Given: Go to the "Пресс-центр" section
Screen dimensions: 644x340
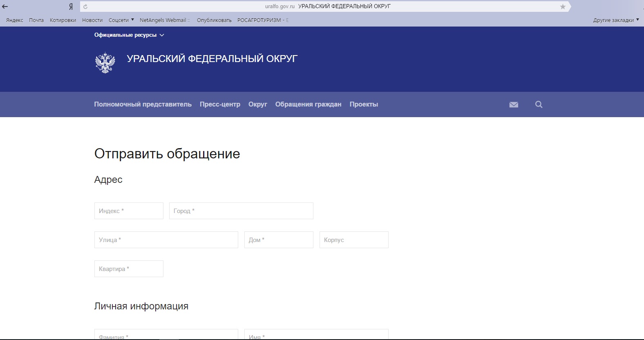Looking at the screenshot, I should coord(220,104).
